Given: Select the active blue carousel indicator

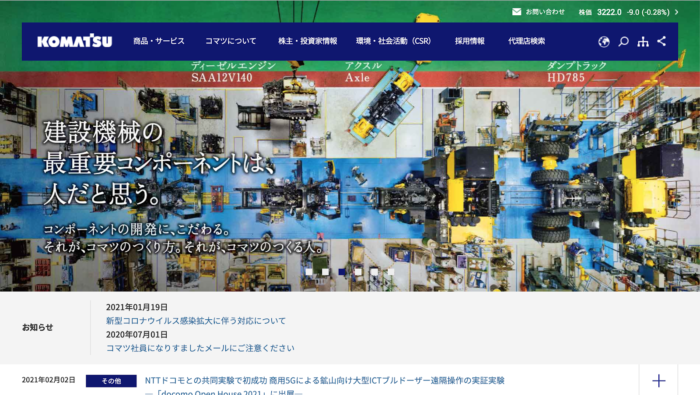Looking at the screenshot, I should pos(342,271).
